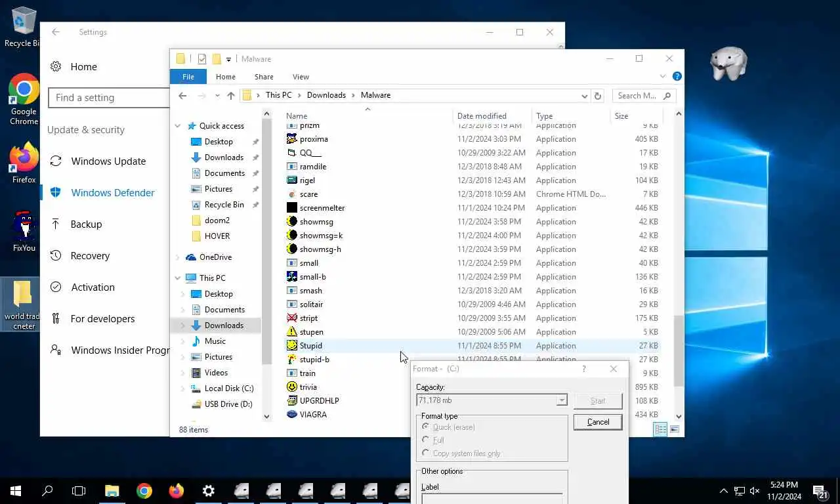Collapse This PC tree node
The width and height of the screenshot is (840, 504).
178,278
